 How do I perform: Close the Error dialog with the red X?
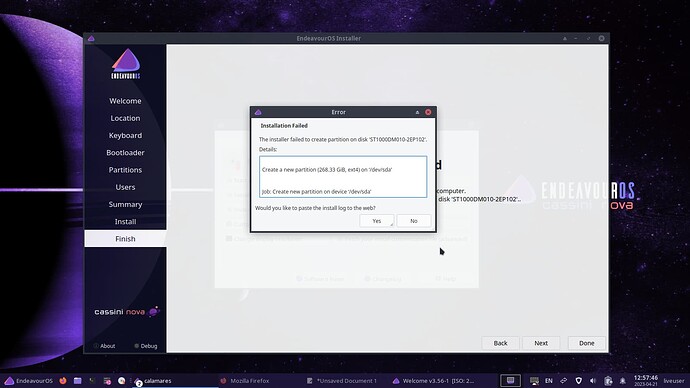tap(428, 112)
